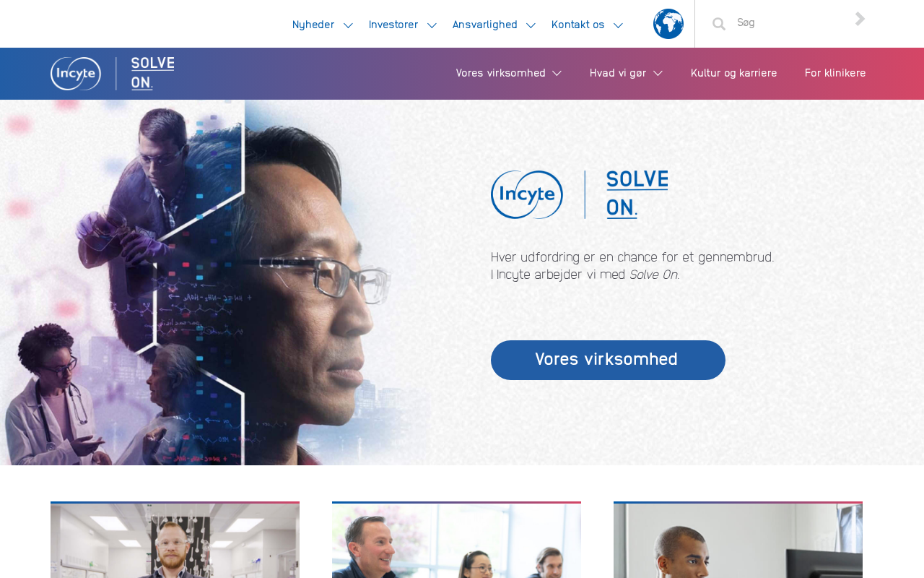Open the Nyheder link

pos(313,25)
